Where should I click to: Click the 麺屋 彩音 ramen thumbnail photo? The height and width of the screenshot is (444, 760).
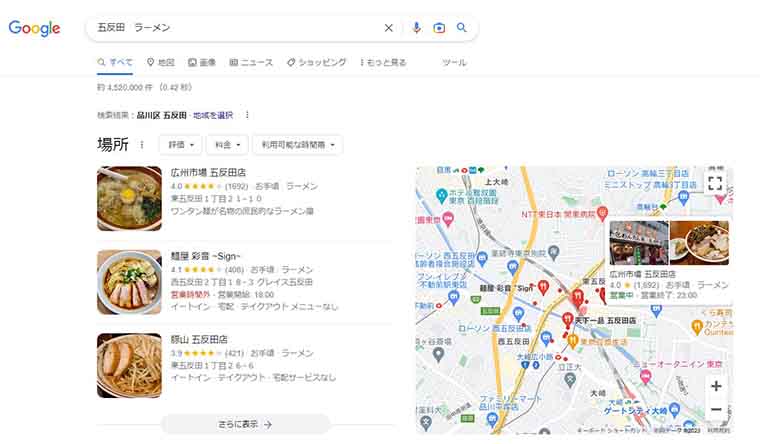point(129,282)
